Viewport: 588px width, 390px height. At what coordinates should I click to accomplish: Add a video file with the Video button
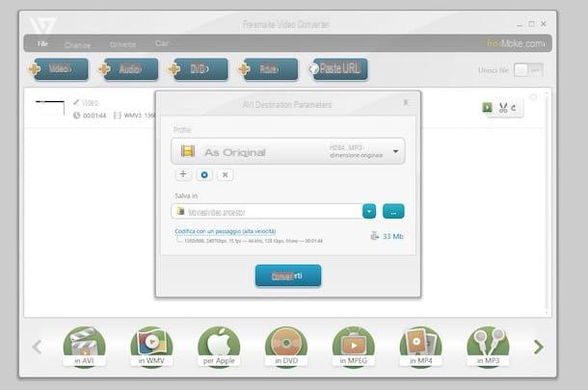[x=61, y=69]
